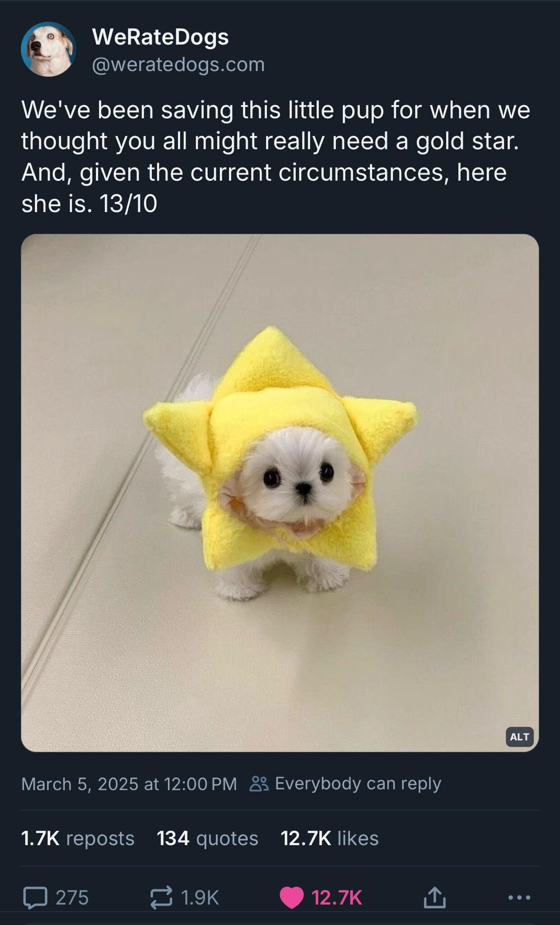This screenshot has width=560, height=925.
Task: Open the share arrow icon
Action: click(x=434, y=897)
